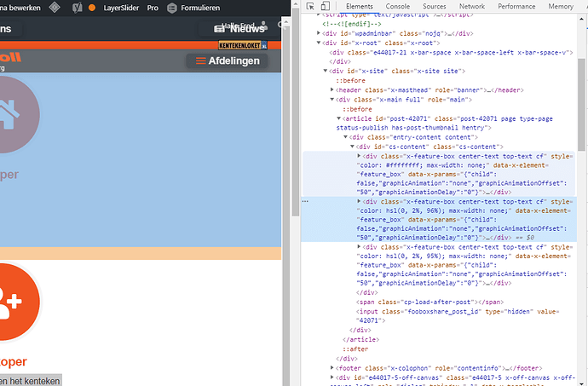This screenshot has width=588, height=386.
Task: Activate the element inspector picker icon
Action: pyautogui.click(x=310, y=6)
